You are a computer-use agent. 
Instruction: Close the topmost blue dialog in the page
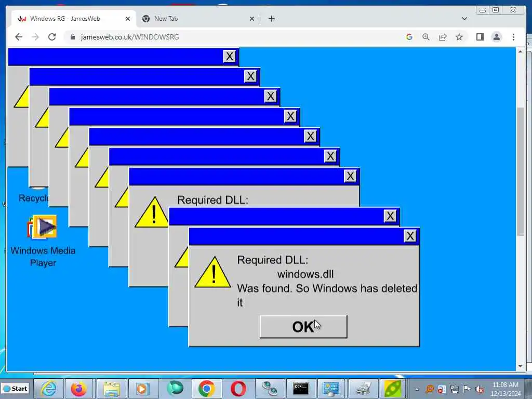point(229,56)
